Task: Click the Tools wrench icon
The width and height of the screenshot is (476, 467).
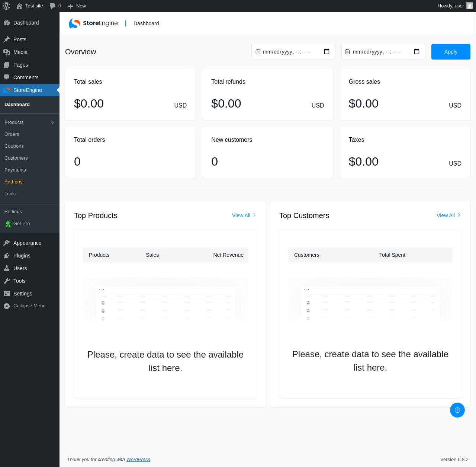Action: coord(7,281)
